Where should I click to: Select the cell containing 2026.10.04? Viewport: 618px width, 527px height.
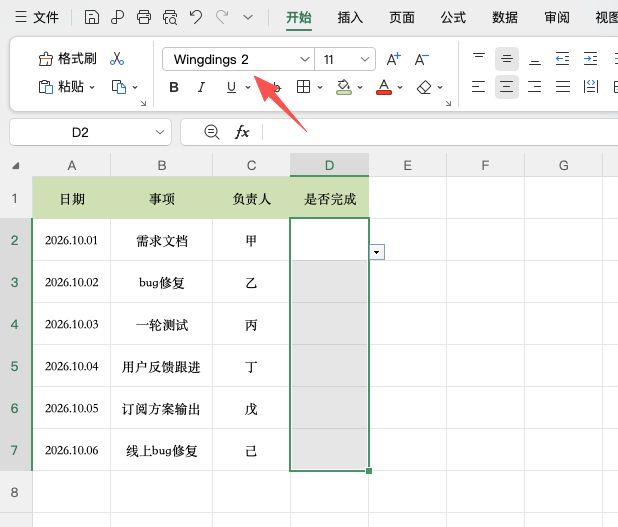pos(71,366)
